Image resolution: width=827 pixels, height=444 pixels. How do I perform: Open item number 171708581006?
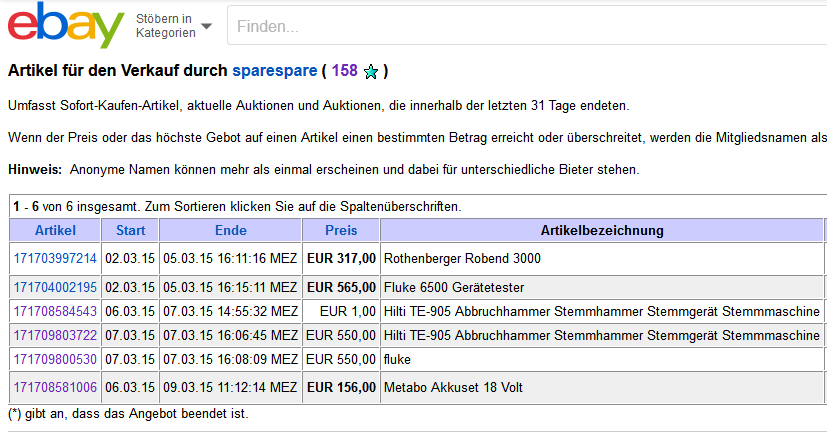pyautogui.click(x=55, y=388)
